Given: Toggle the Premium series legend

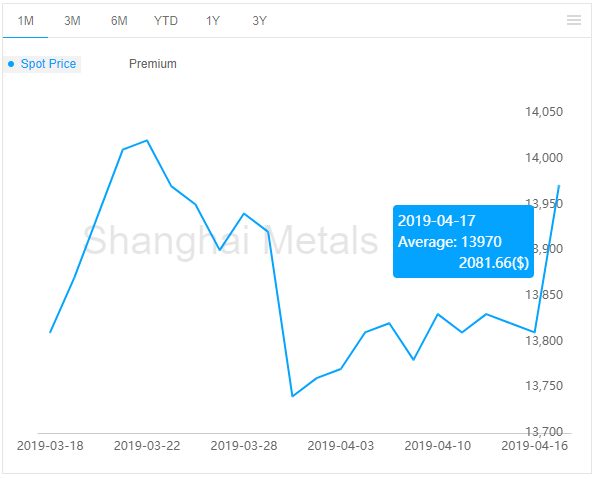Looking at the screenshot, I should tap(153, 64).
